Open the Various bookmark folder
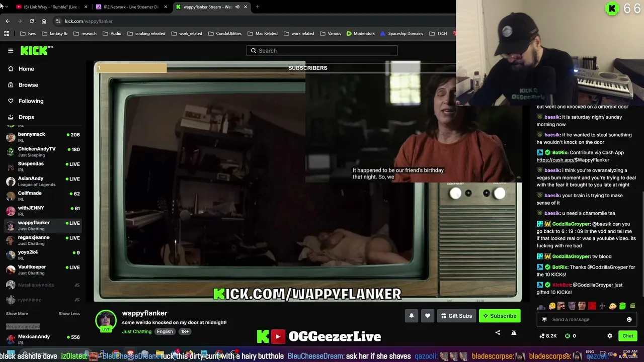This screenshot has height=362, width=644. coord(330,34)
